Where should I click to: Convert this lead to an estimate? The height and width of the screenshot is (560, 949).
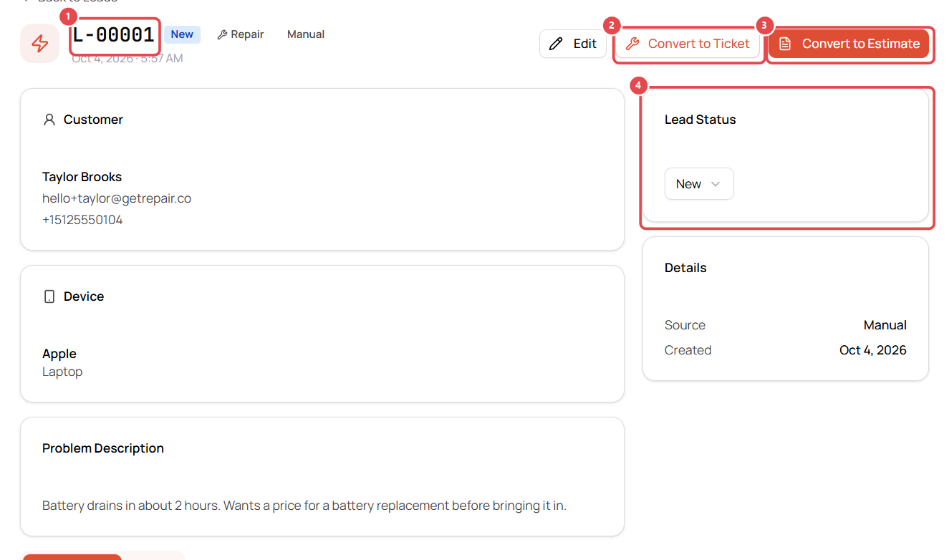click(849, 44)
